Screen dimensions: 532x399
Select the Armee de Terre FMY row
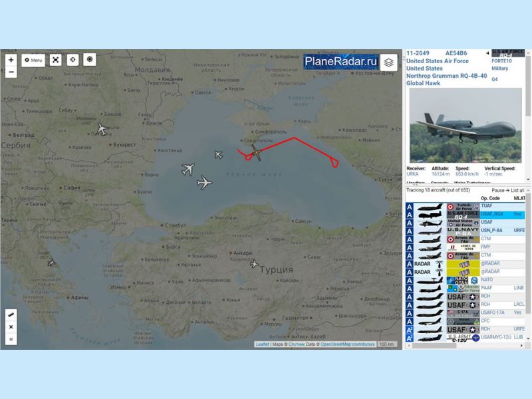465,247
